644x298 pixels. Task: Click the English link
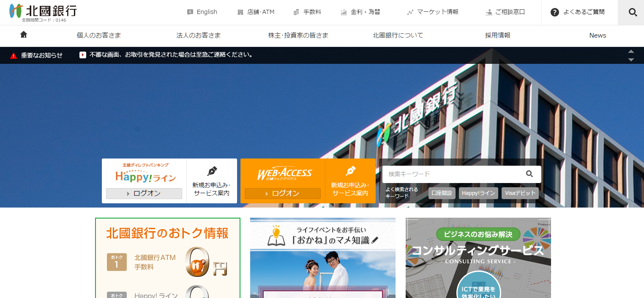(x=207, y=12)
